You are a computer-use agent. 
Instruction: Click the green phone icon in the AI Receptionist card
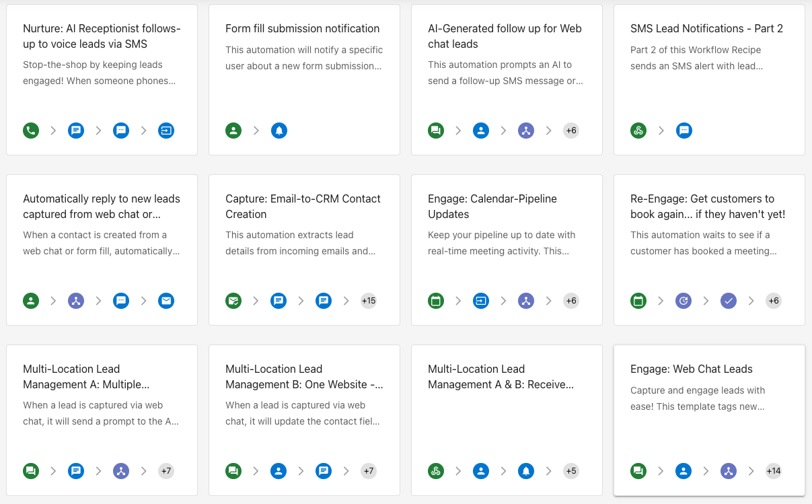click(x=31, y=131)
